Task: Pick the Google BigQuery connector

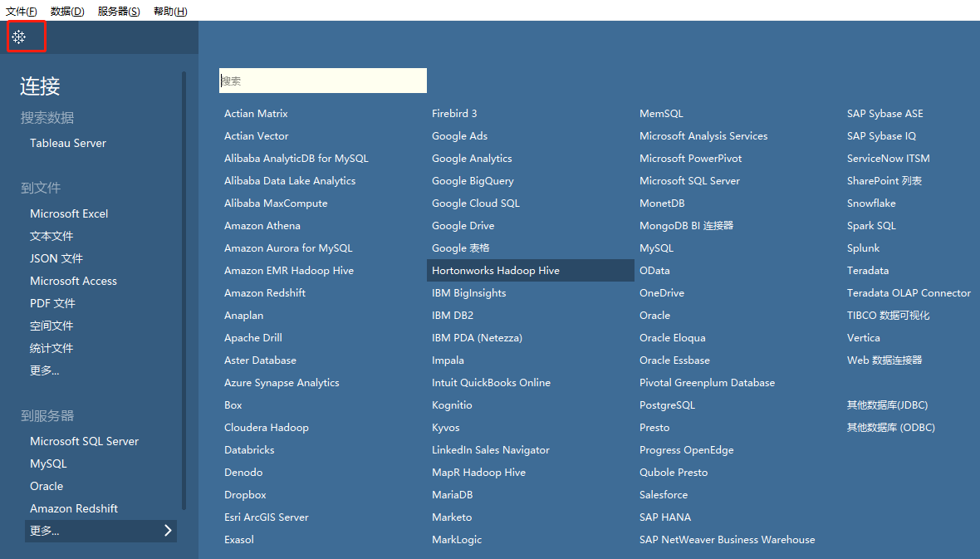Action: tap(473, 181)
